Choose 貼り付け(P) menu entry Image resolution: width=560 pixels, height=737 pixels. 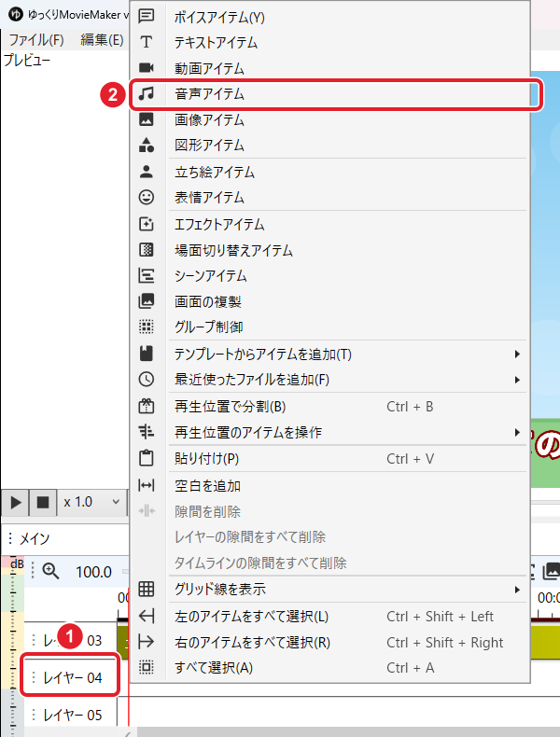point(329,458)
